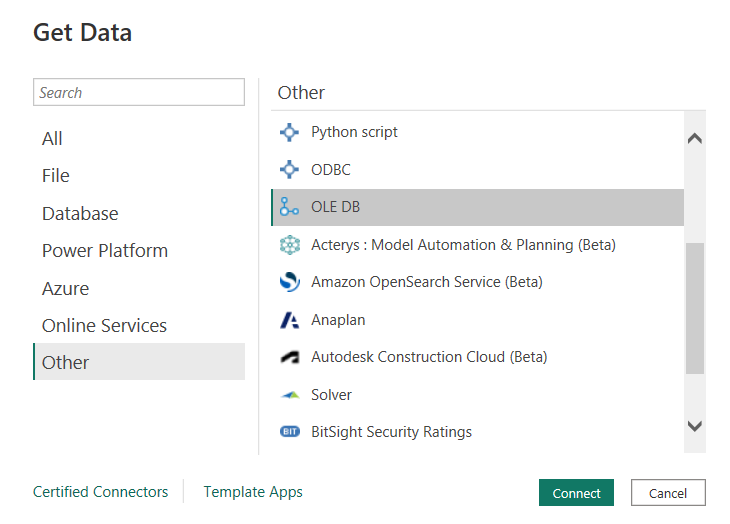Click the Anaplan connector icon
Viewport: 730px width, 524px height.
click(290, 320)
